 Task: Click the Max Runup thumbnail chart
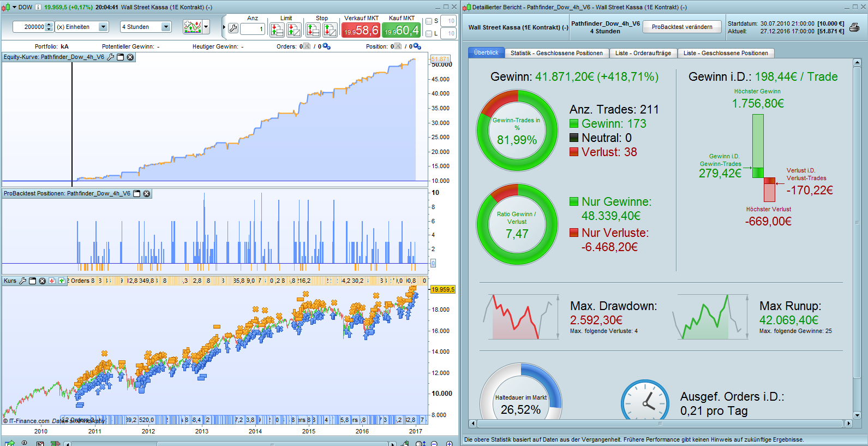coord(710,317)
